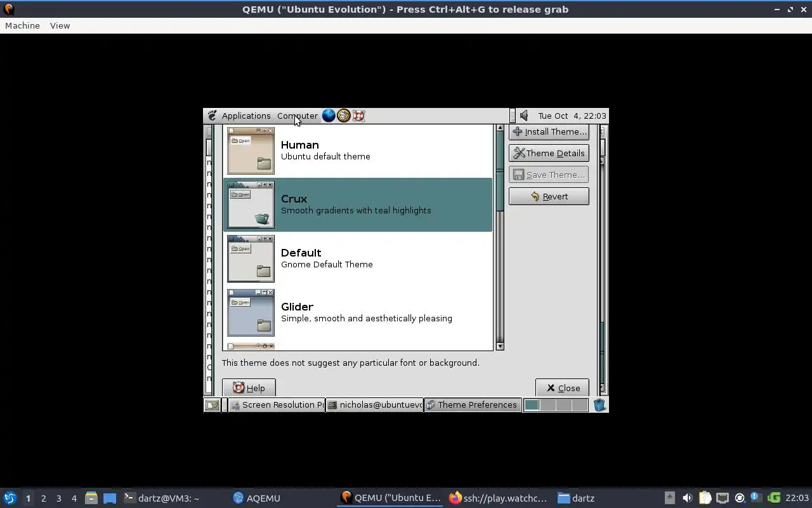Open the guest Applications menu

pyautogui.click(x=246, y=116)
